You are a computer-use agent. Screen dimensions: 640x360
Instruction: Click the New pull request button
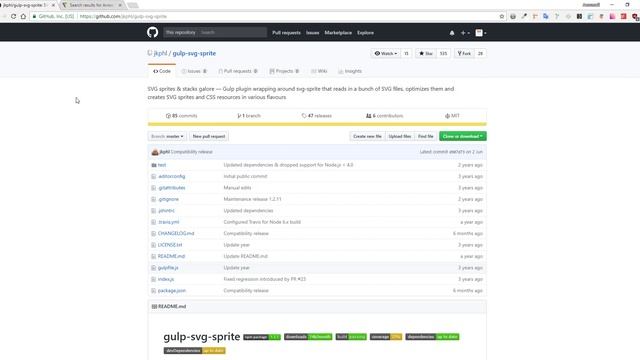pos(209,136)
